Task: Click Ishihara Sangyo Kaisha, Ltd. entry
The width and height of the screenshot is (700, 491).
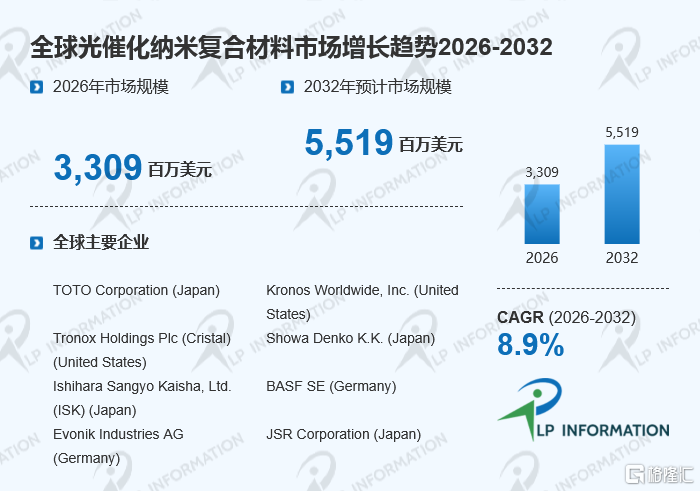Action: [x=142, y=398]
